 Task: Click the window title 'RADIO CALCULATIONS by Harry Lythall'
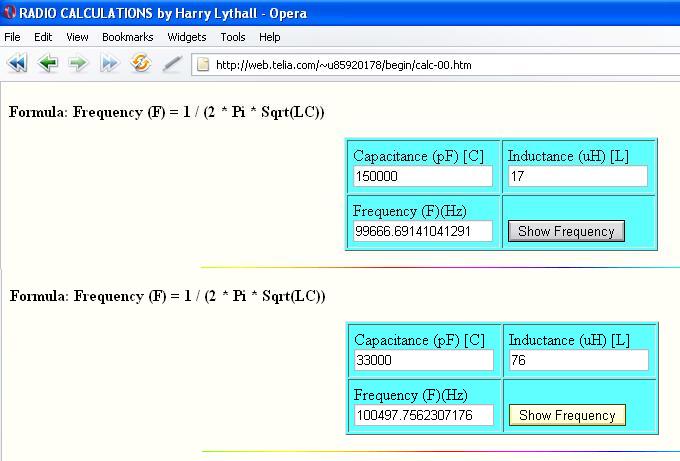click(x=138, y=13)
